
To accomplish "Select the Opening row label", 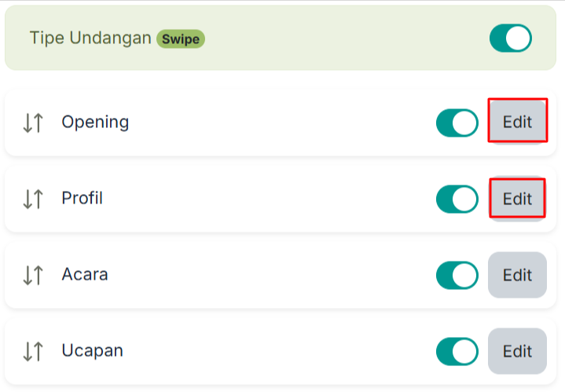I will [x=95, y=122].
